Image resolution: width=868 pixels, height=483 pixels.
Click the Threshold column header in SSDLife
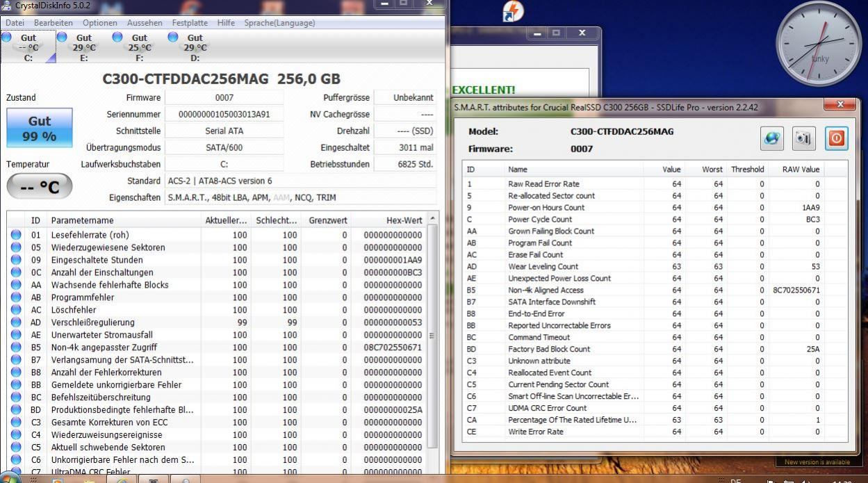coord(747,170)
